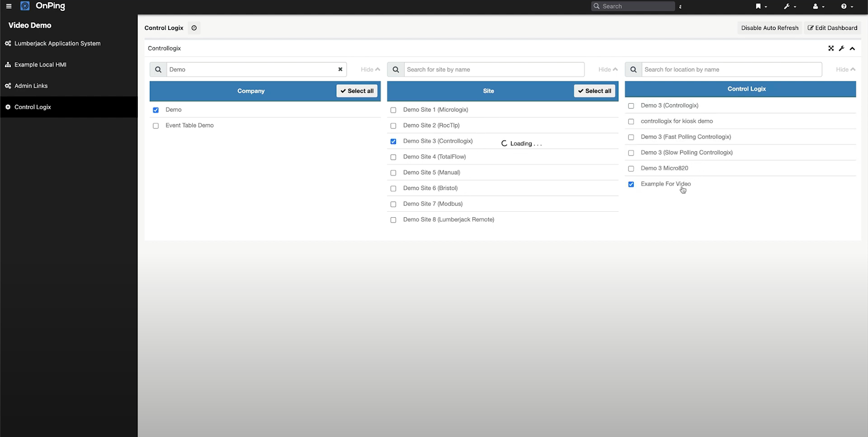Click the Controllogix panel title text
This screenshot has height=437, width=868.
(164, 48)
